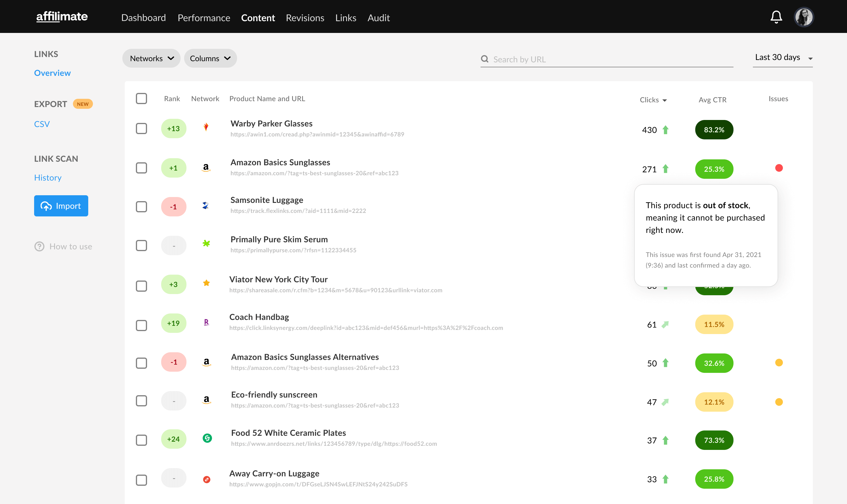Screen dimensions: 847x504
Task: Click the 83.2% CTR badge
Action: pyautogui.click(x=714, y=130)
